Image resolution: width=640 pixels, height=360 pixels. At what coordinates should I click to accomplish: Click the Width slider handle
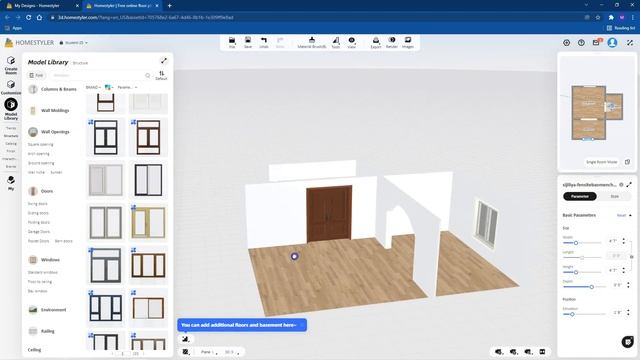coord(576,243)
